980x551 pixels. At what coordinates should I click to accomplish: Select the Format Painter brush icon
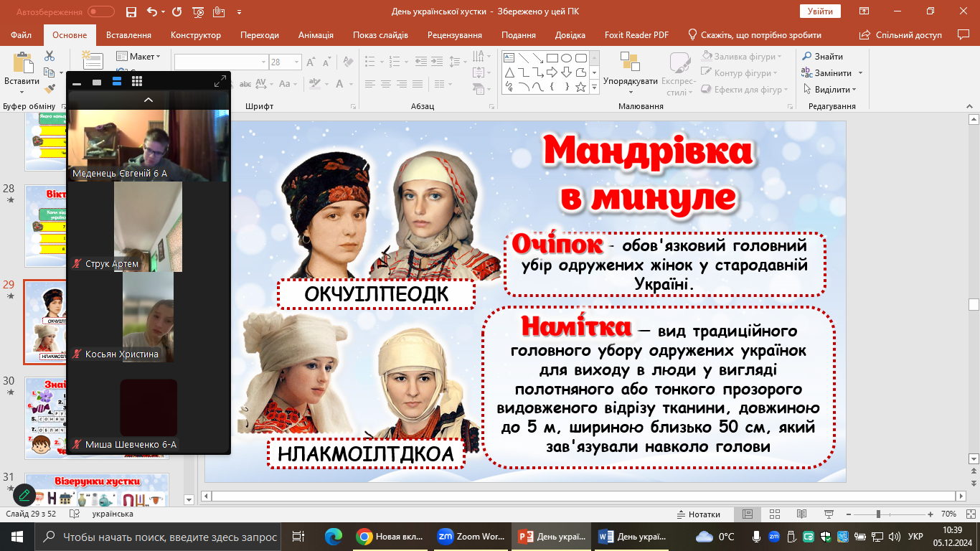[50, 89]
